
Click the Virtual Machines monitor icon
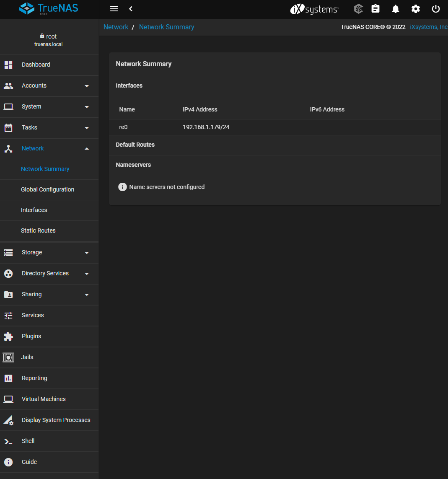pyautogui.click(x=8, y=399)
